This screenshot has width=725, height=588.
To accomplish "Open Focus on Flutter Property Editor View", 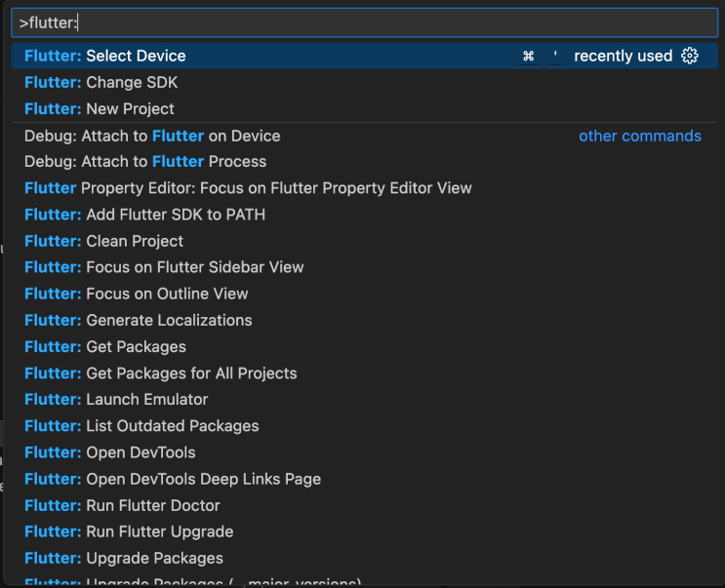I will click(x=364, y=188).
